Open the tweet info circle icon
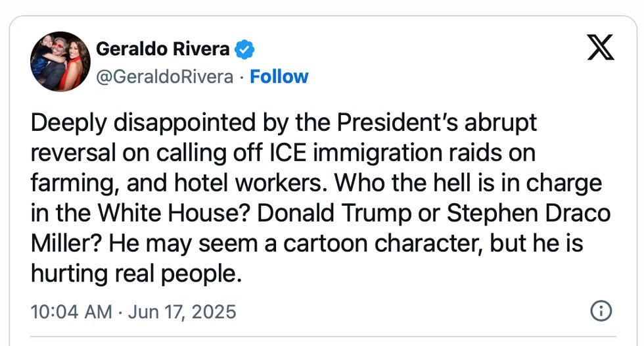This screenshot has width=644, height=346. (x=601, y=310)
